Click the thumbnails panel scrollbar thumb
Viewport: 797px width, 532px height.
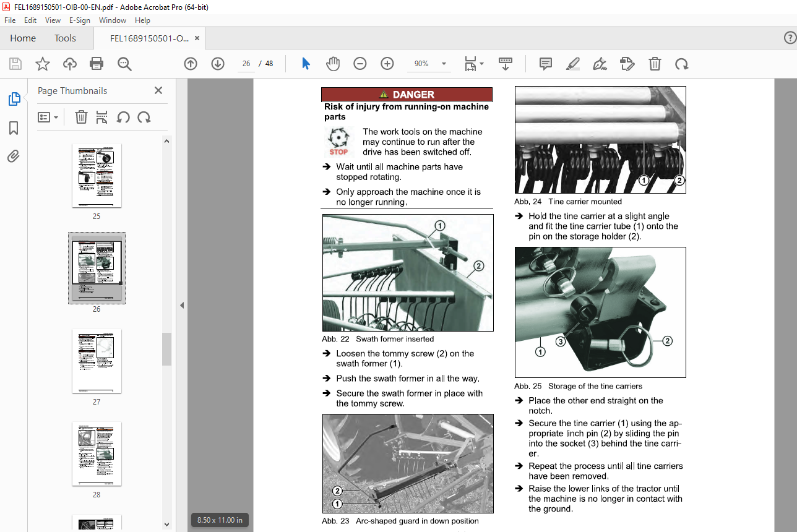point(166,349)
